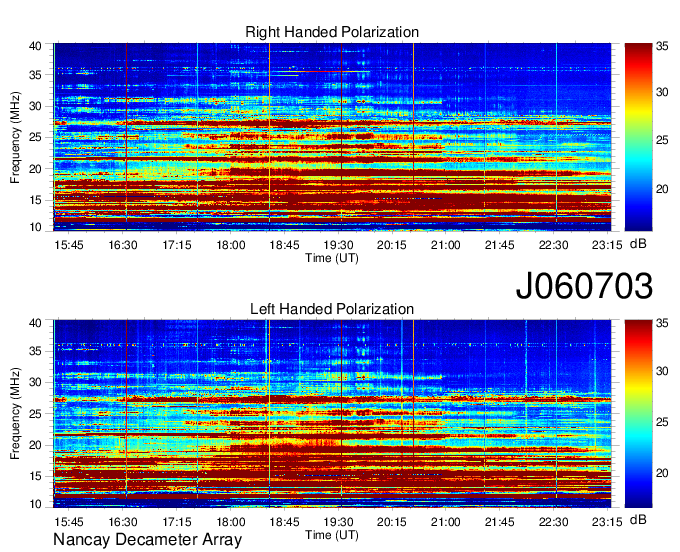Click the 15:45 tick label under top plot

pyautogui.click(x=69, y=245)
